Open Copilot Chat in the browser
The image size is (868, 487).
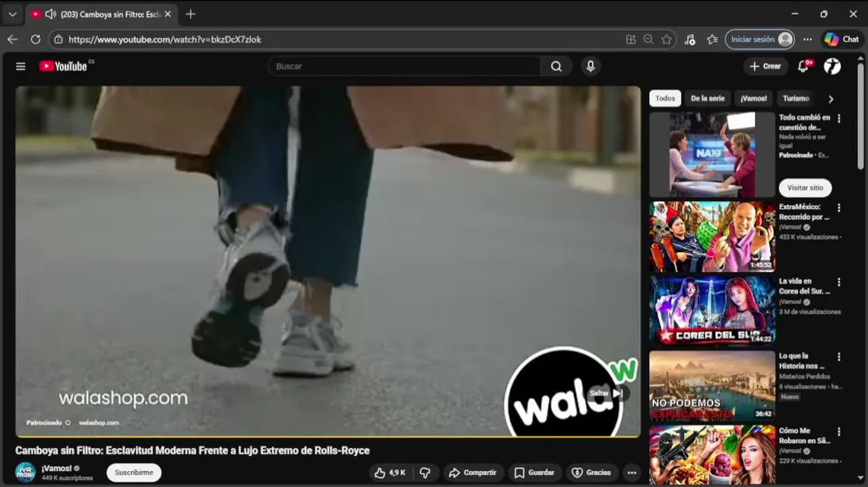point(842,39)
